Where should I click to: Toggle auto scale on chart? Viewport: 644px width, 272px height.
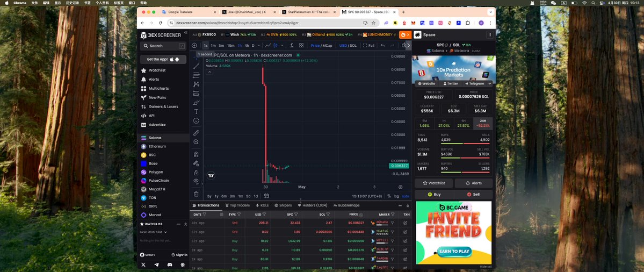[406, 196]
